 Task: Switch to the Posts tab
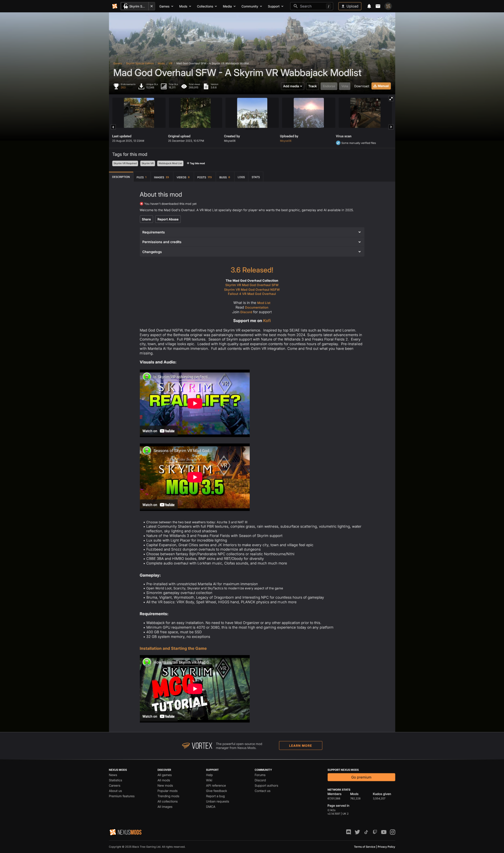pos(204,177)
